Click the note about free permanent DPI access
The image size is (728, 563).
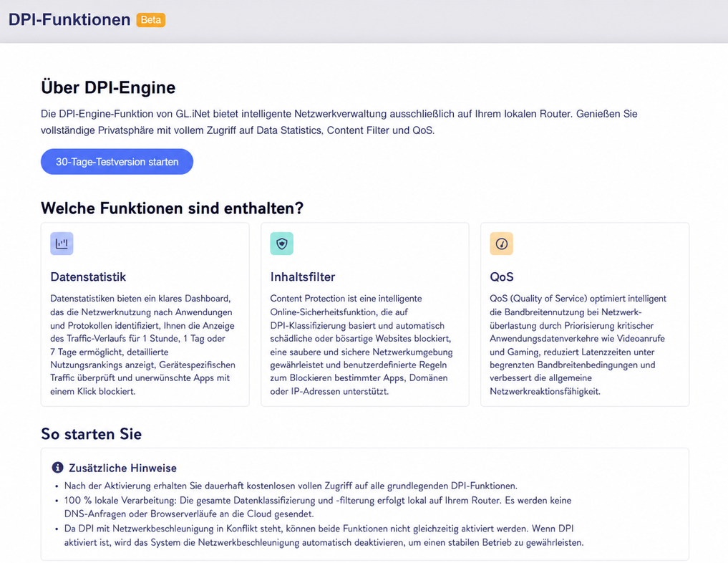[291, 486]
